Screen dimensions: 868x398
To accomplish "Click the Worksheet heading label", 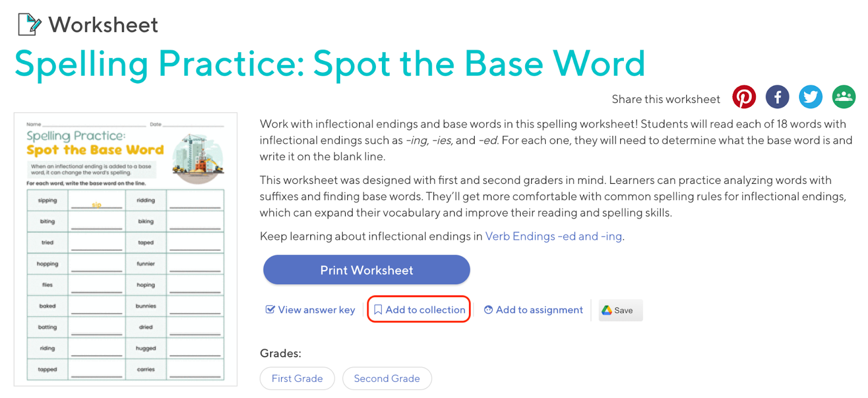I will pos(103,25).
